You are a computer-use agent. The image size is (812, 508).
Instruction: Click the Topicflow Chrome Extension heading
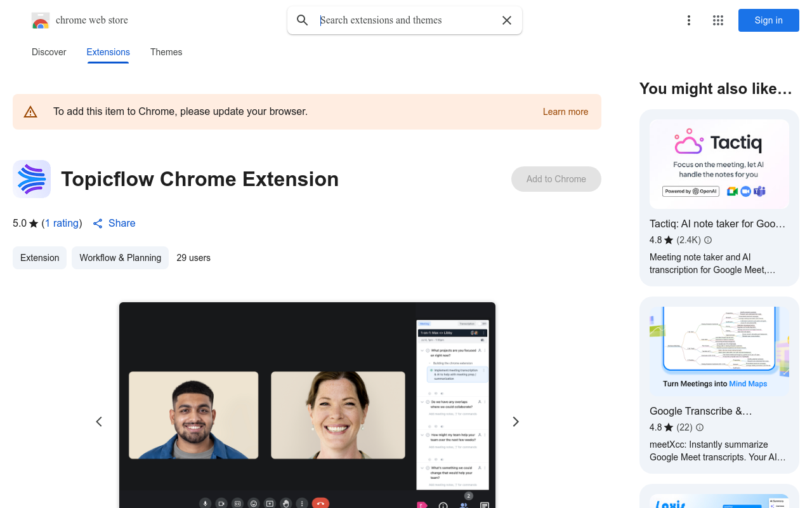pyautogui.click(x=200, y=179)
